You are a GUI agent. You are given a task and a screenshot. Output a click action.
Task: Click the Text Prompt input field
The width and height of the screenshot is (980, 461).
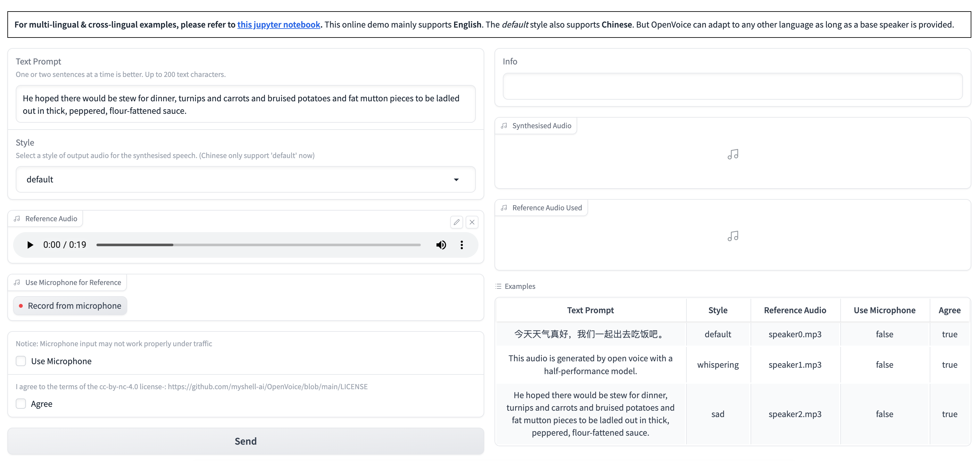point(245,104)
